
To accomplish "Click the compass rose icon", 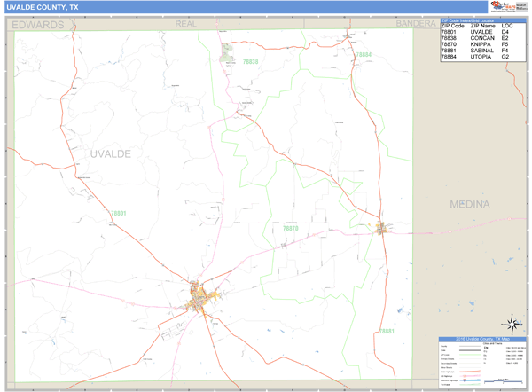I will (512, 325).
